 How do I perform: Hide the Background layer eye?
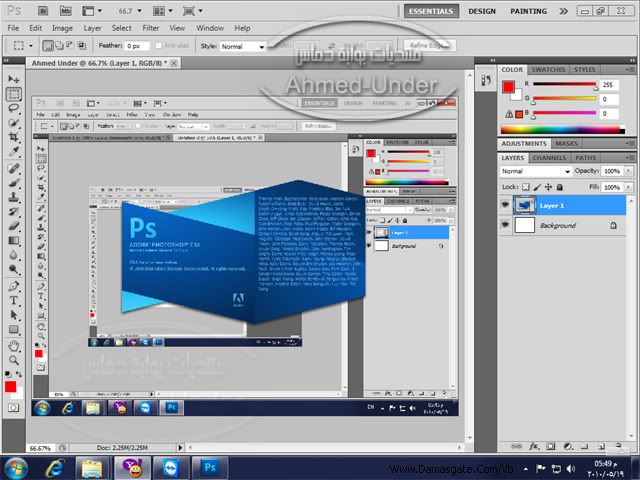pyautogui.click(x=505, y=224)
